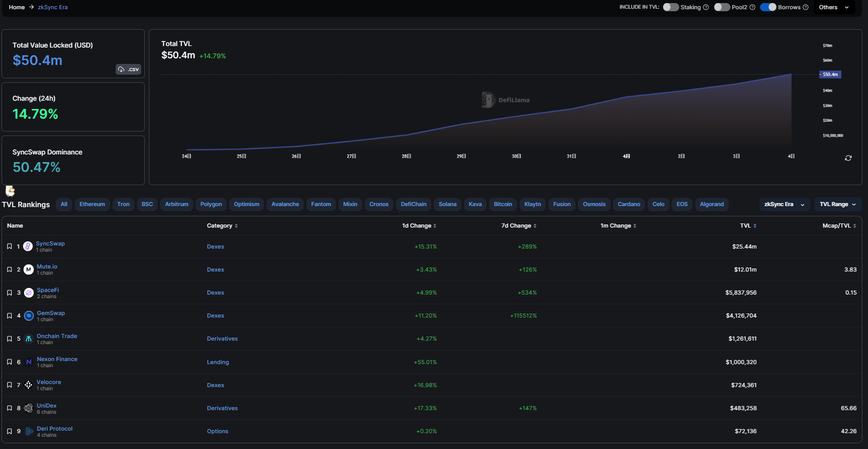Filter rankings by Algorand
This screenshot has height=449, width=868.
pos(712,205)
